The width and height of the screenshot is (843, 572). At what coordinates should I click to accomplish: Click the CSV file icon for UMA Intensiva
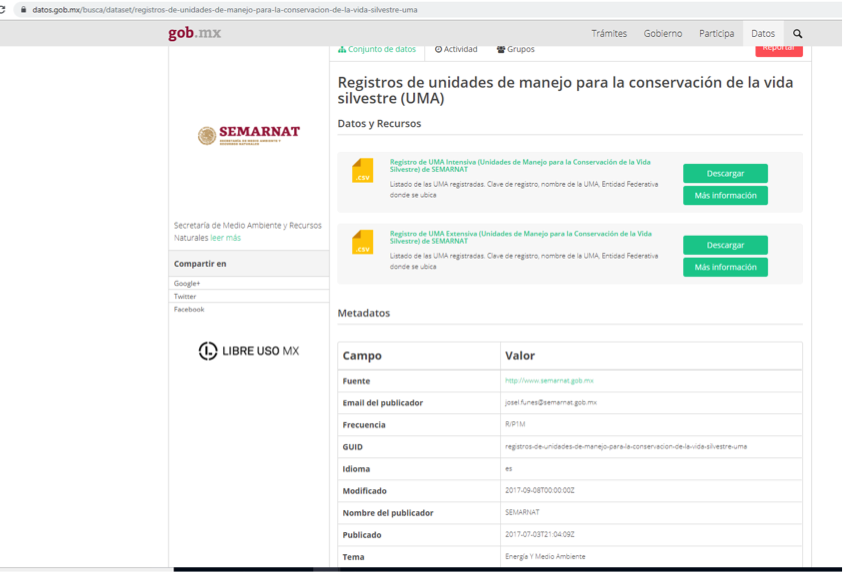click(x=362, y=170)
